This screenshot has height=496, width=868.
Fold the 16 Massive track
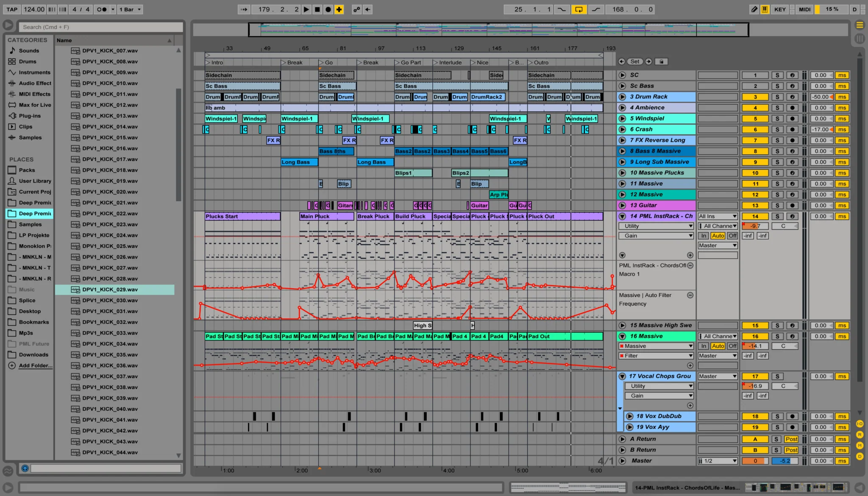point(622,336)
